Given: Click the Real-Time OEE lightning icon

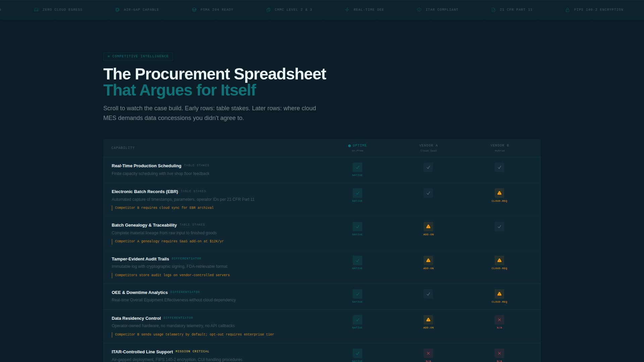Looking at the screenshot, I should point(347,10).
